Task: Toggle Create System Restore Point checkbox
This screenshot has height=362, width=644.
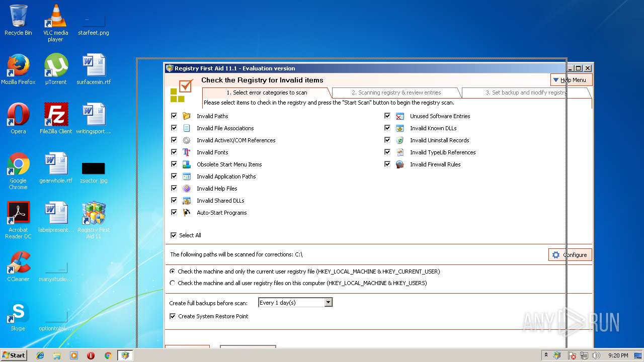Action: (x=173, y=316)
